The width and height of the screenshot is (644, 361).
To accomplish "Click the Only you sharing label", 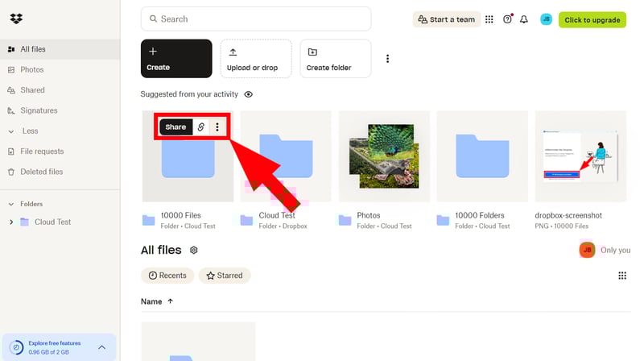I will pyautogui.click(x=615, y=250).
